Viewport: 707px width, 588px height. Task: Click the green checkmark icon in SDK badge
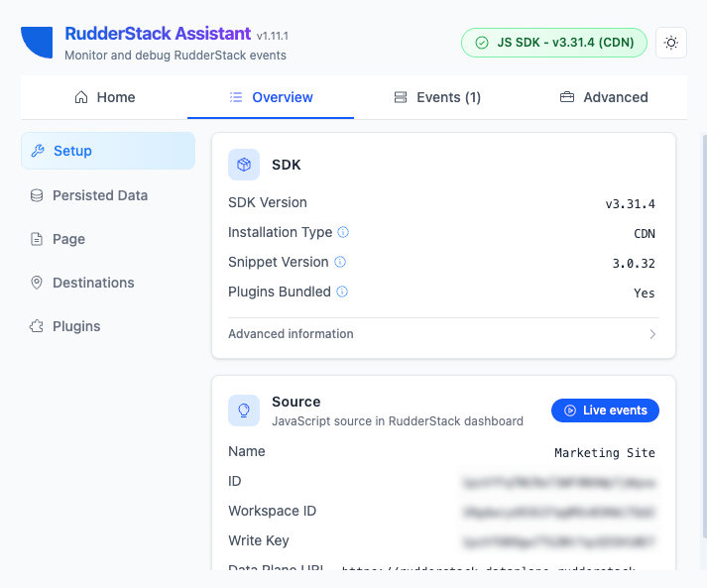point(482,43)
